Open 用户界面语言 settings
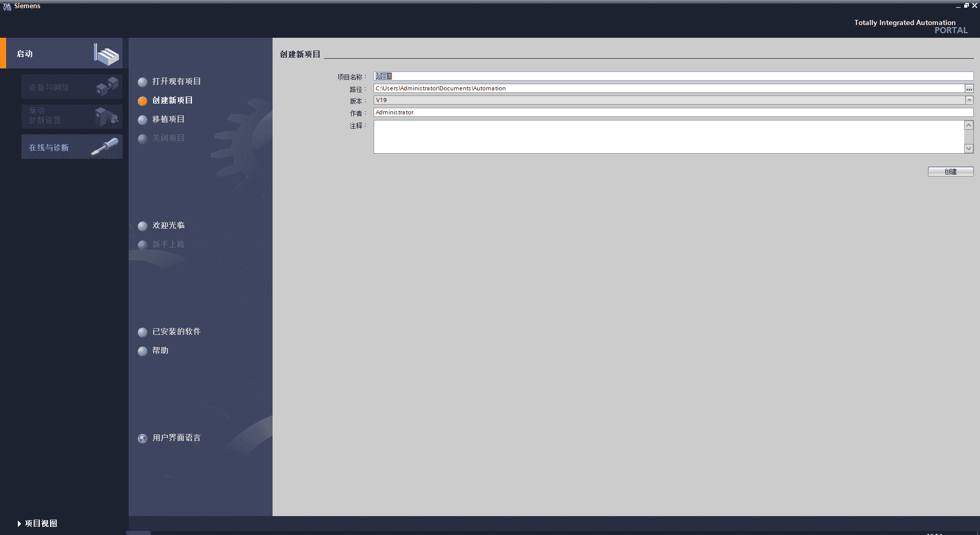 tap(177, 437)
